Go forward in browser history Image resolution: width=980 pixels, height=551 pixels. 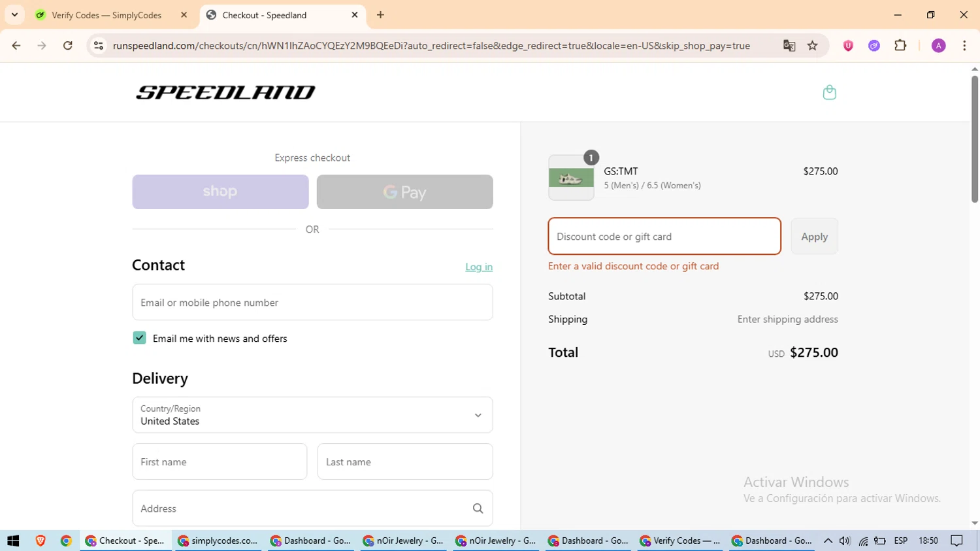pyautogui.click(x=42, y=46)
